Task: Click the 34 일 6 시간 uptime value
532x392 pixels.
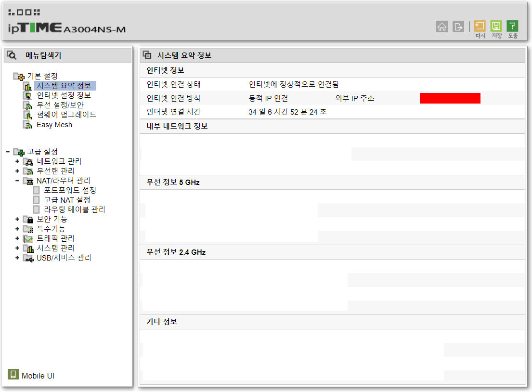Action: pos(288,112)
